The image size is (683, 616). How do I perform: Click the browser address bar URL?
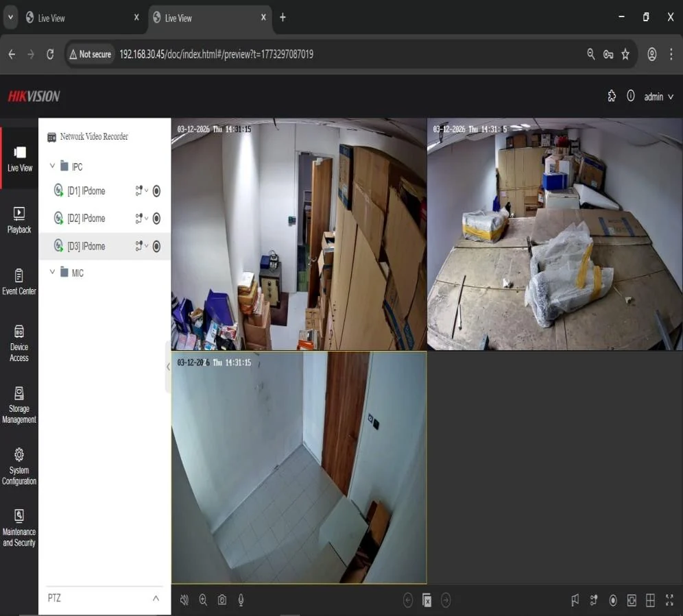(217, 54)
